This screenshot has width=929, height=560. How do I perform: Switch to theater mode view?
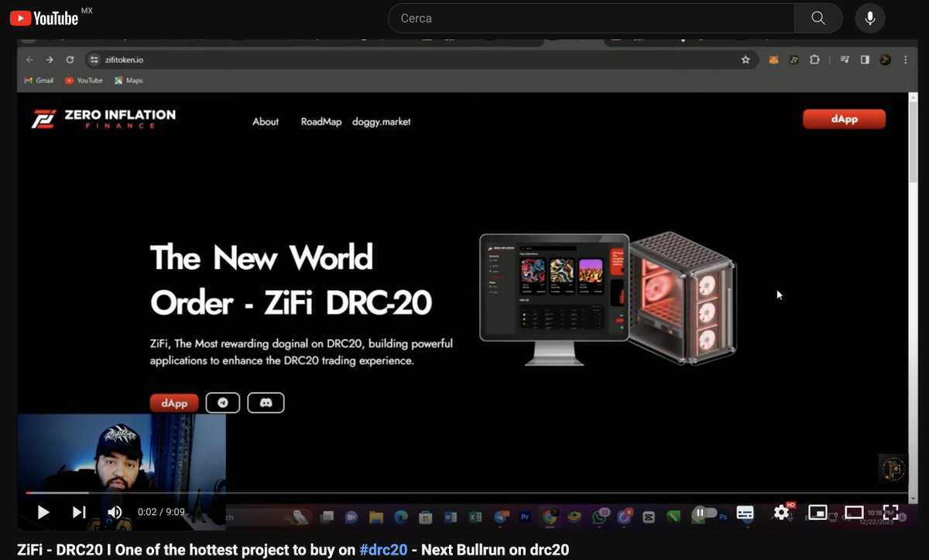click(x=854, y=512)
